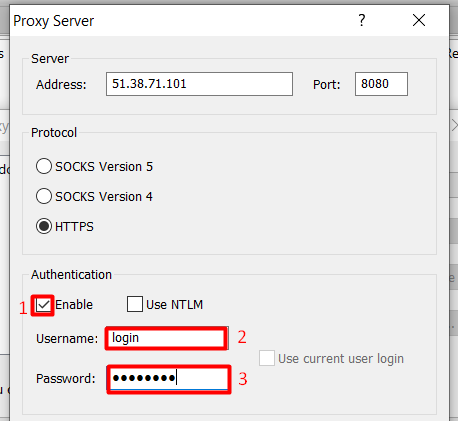The image size is (458, 421).
Task: Select the SOCKS Version 5 protocol
Action: pos(44,166)
